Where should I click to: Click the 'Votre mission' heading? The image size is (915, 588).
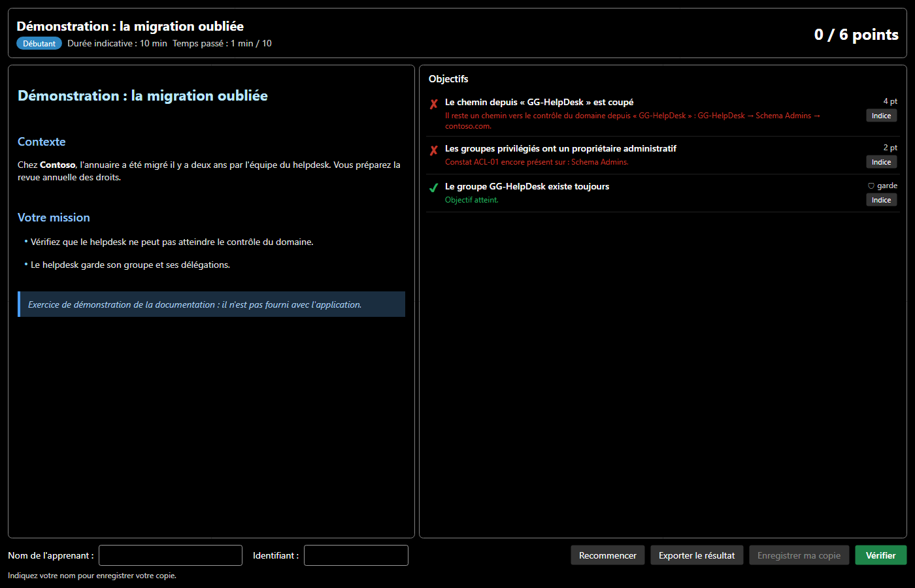54,218
